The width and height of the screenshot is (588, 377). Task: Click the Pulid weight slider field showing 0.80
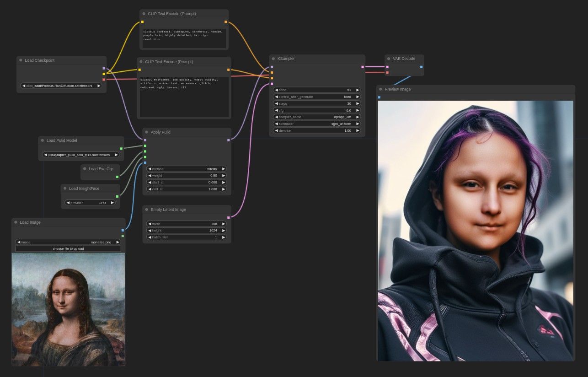point(187,176)
